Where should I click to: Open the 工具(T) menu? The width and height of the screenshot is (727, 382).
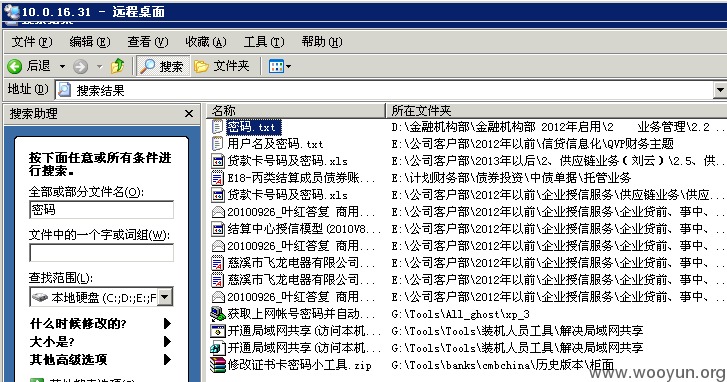tap(264, 42)
